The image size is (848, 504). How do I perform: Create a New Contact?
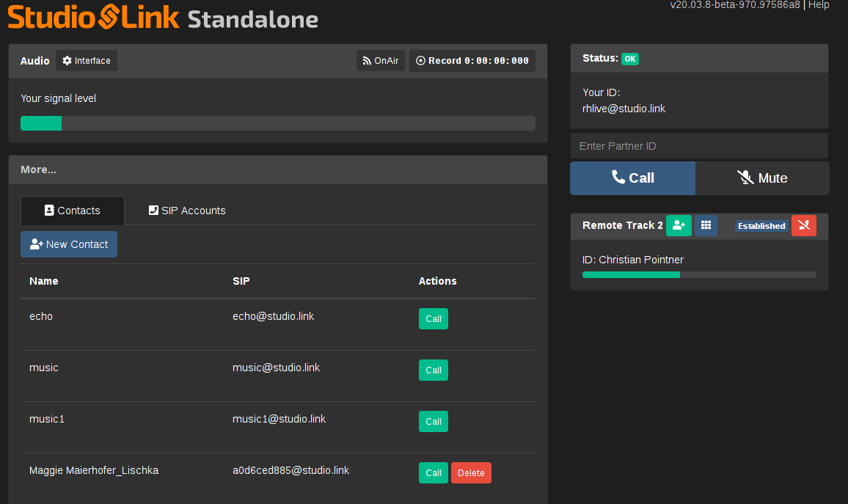(69, 244)
